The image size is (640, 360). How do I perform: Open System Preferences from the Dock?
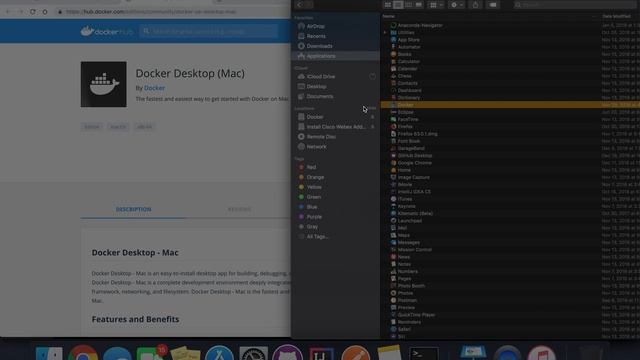coord(253,354)
